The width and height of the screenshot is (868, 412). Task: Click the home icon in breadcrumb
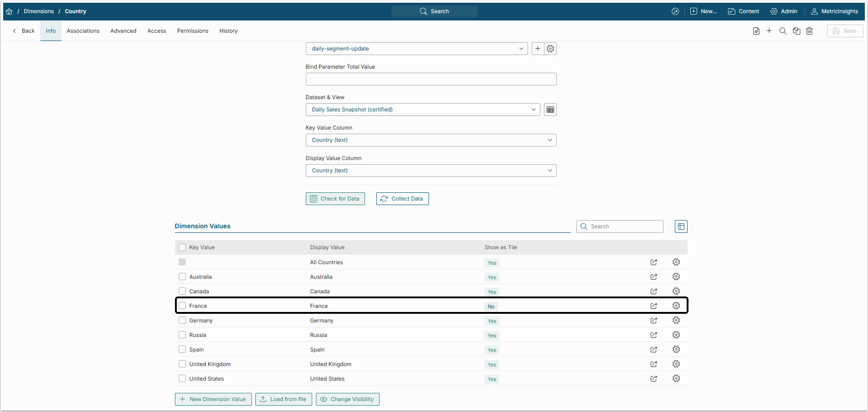click(x=9, y=11)
